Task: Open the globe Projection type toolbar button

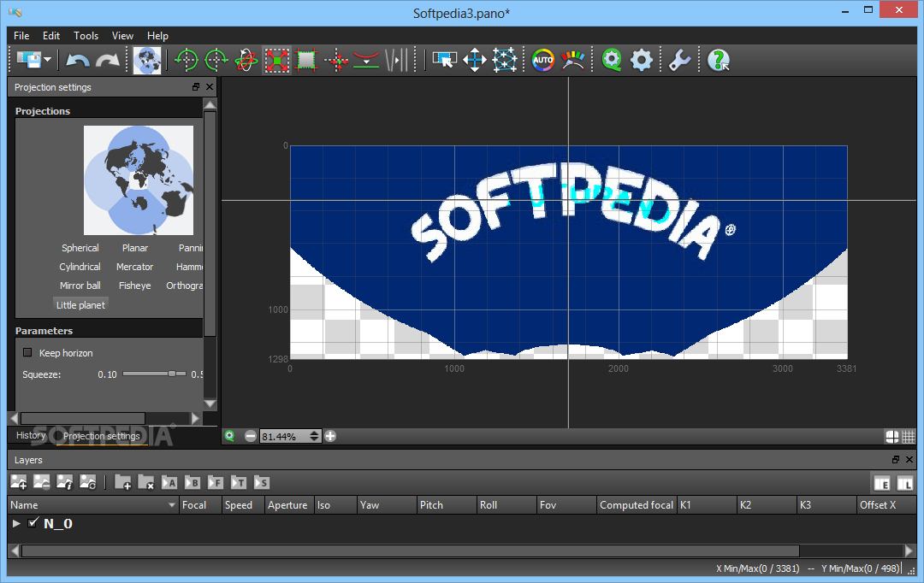Action: (x=147, y=60)
